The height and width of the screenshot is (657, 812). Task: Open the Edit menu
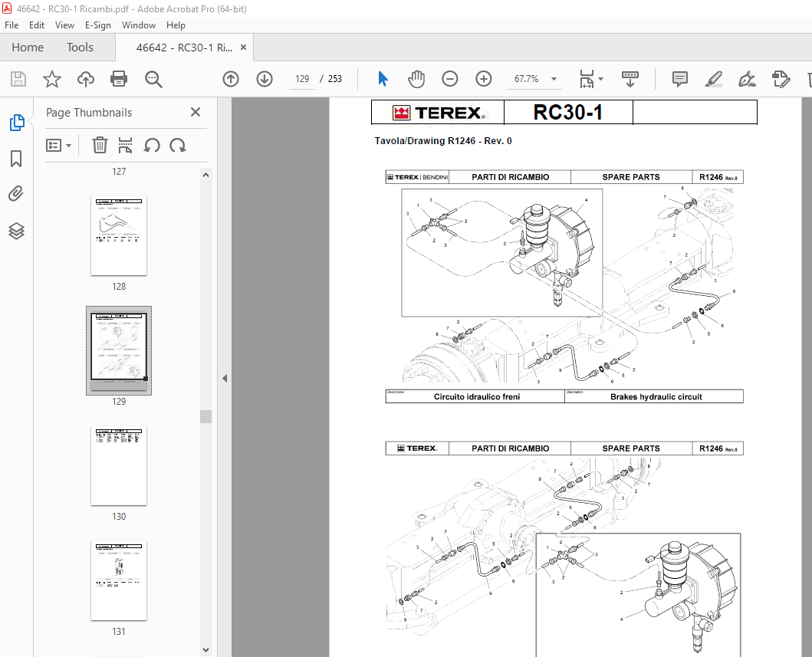coord(36,25)
